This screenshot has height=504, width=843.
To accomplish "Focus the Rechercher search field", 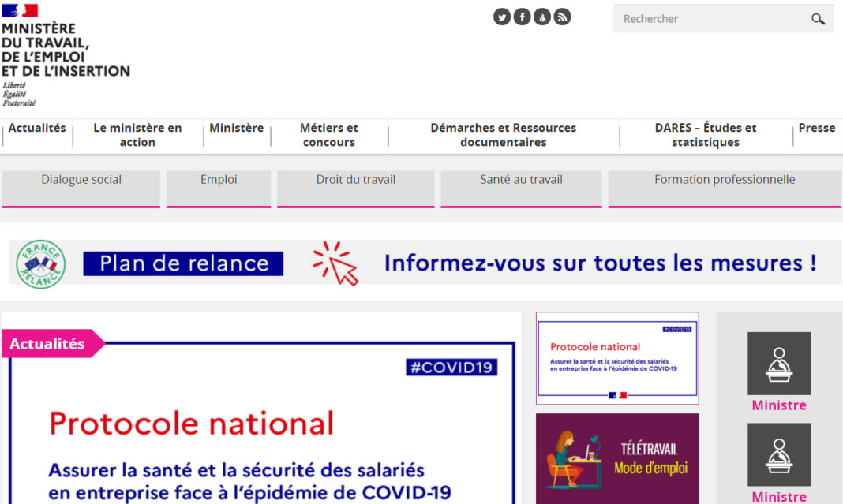I will tap(723, 19).
